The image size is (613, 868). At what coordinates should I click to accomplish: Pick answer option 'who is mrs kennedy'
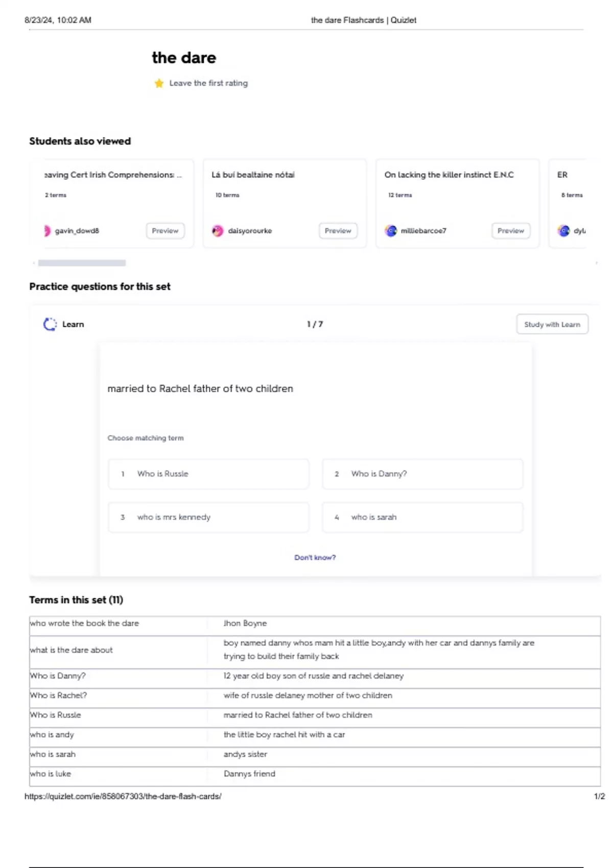click(x=208, y=517)
